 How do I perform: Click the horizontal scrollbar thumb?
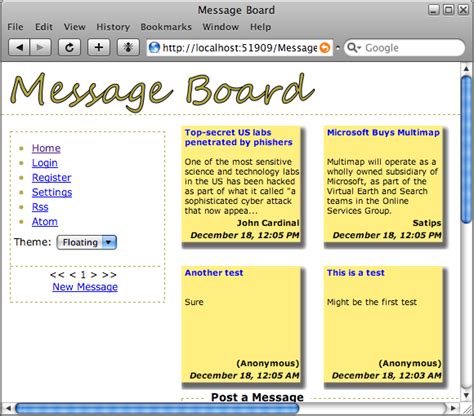[x=157, y=408]
